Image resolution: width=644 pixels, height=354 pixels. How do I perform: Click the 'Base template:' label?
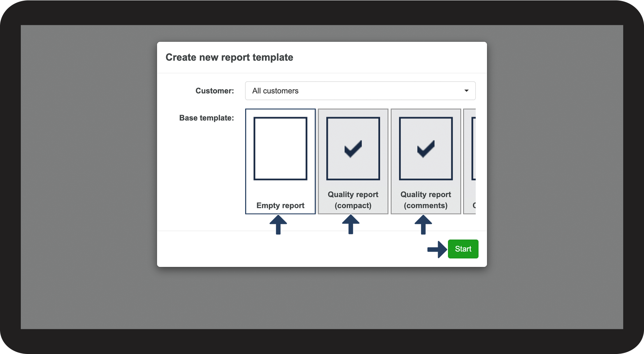pos(206,118)
